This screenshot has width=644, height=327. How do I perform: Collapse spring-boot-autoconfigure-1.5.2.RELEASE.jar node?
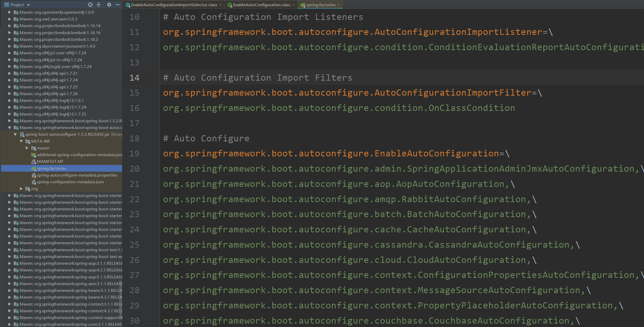click(15, 134)
